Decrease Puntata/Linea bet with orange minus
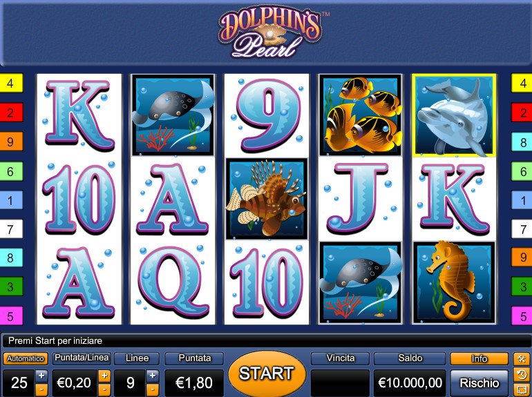This screenshot has width=532, height=397. [x=104, y=389]
